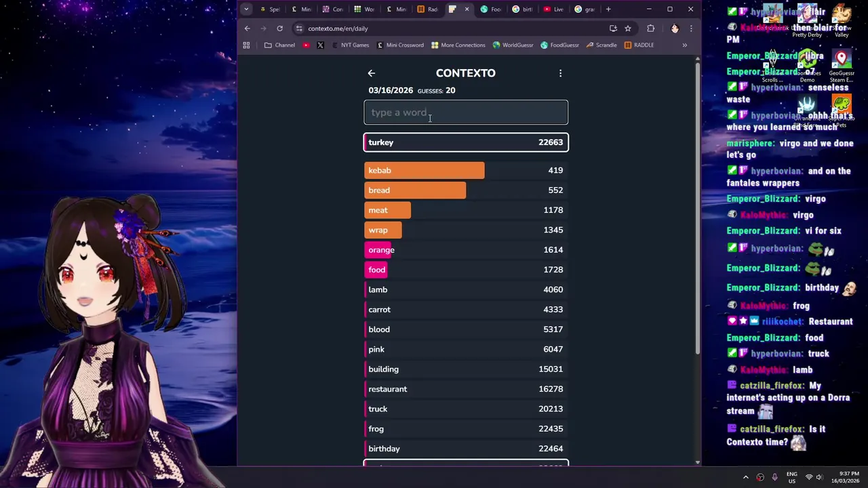The width and height of the screenshot is (868, 488).
Task: Open a new browser tab
Action: click(x=608, y=9)
